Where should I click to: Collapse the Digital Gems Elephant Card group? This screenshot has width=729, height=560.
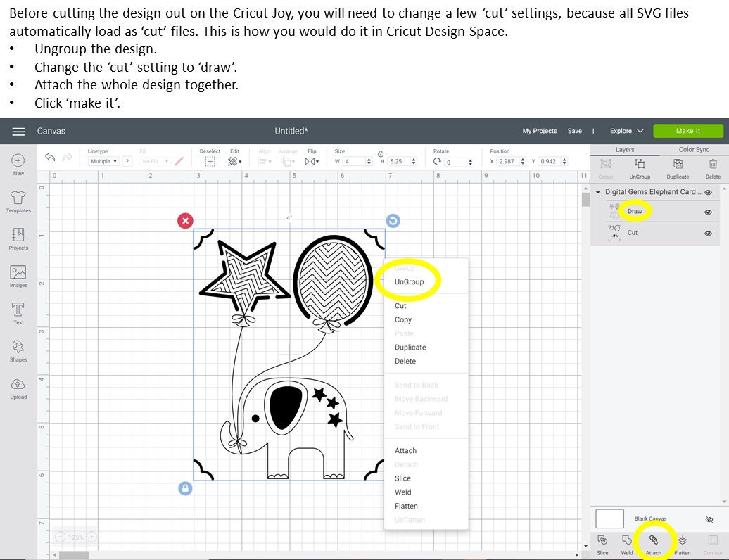[597, 191]
